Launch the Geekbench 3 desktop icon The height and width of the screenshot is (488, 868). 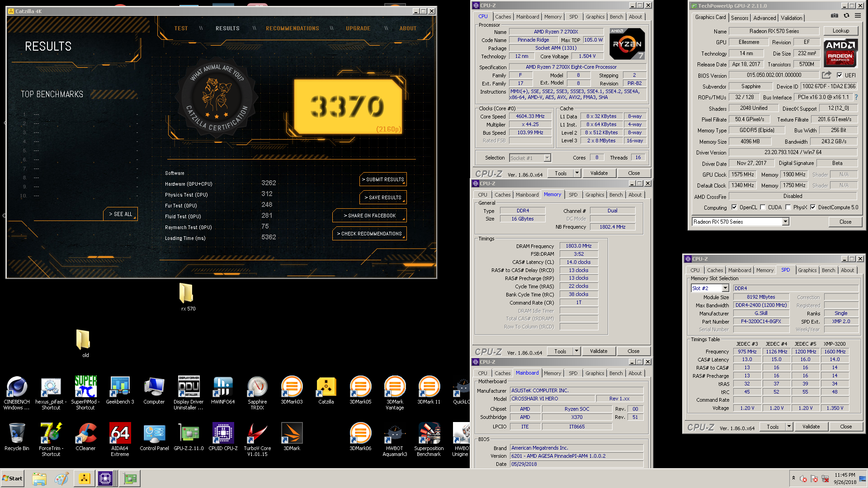pyautogui.click(x=120, y=390)
